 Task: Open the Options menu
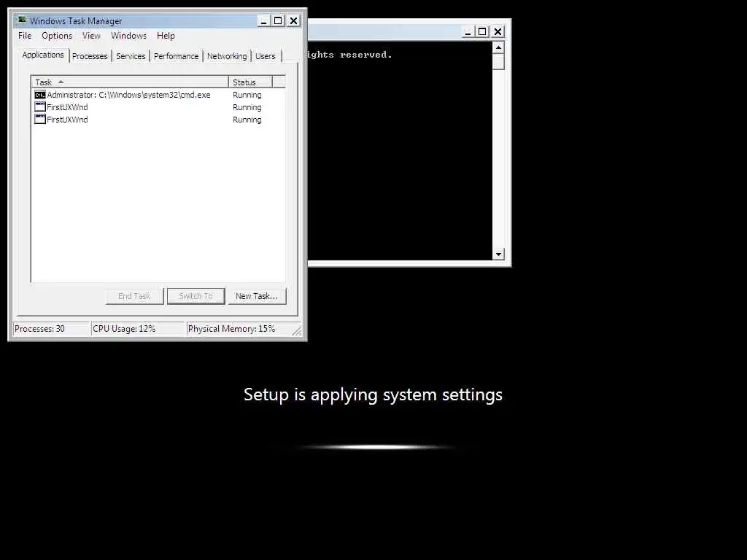tap(57, 36)
